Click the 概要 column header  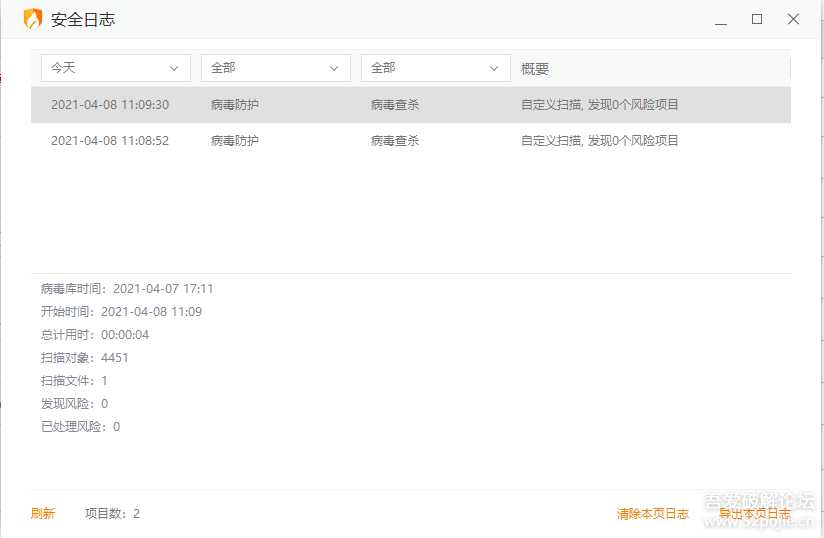click(535, 69)
